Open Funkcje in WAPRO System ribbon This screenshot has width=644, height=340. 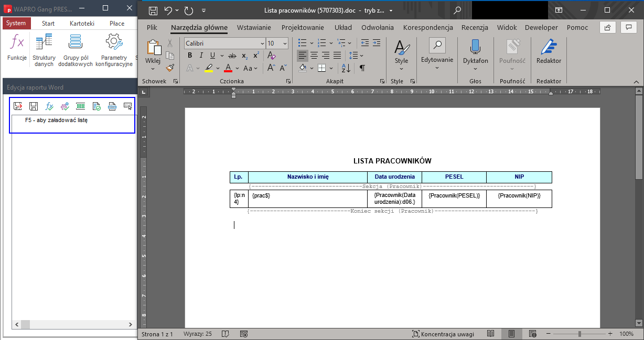[x=17, y=48]
